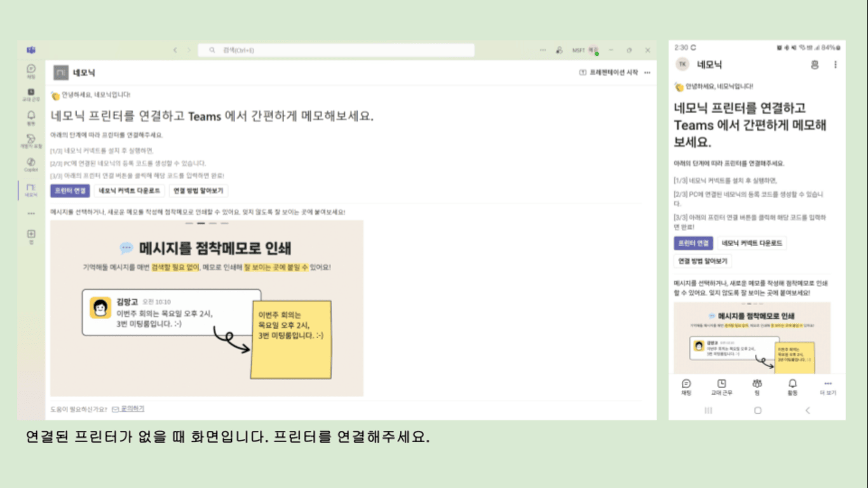Click the sticky note on the desktop banner
The height and width of the screenshot is (488, 868).
click(292, 339)
